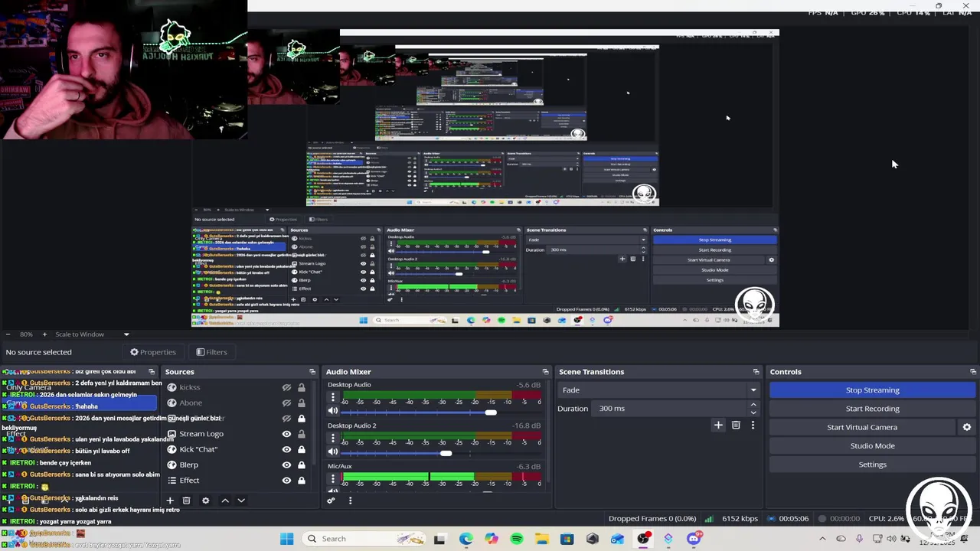Show the kickss source using its eye icon
980x551 pixels.
[286, 387]
